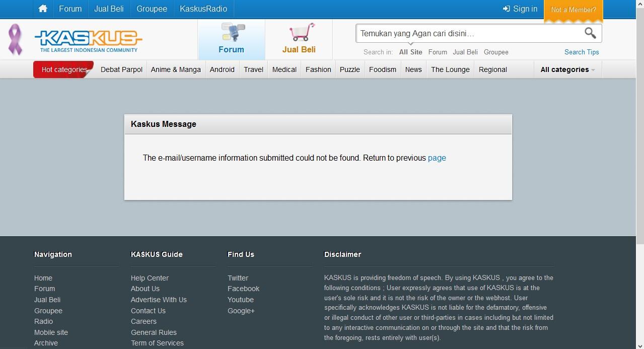Open Forum link in footer Navigation

pyautogui.click(x=45, y=289)
